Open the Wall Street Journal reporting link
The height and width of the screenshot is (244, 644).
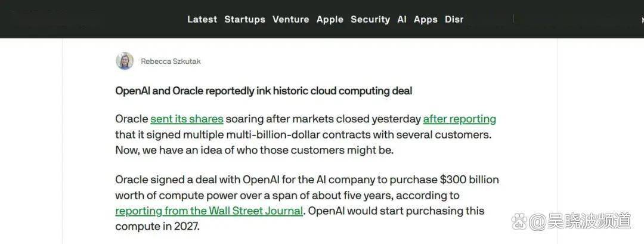click(x=209, y=211)
